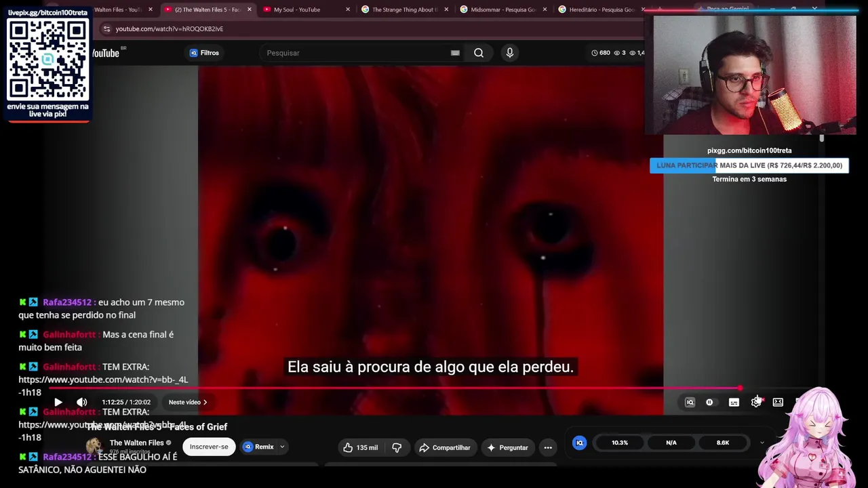Open more actions three-dot menu
This screenshot has height=488, width=868.
[548, 447]
